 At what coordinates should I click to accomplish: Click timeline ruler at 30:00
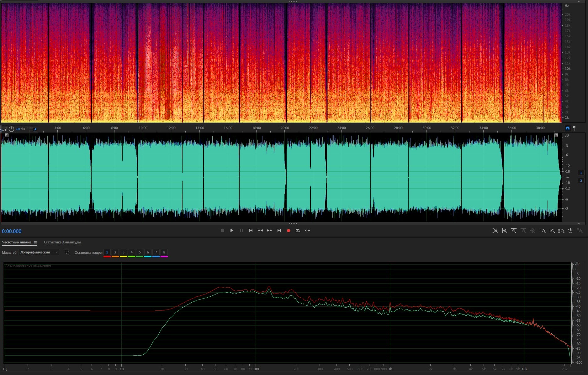tap(426, 128)
